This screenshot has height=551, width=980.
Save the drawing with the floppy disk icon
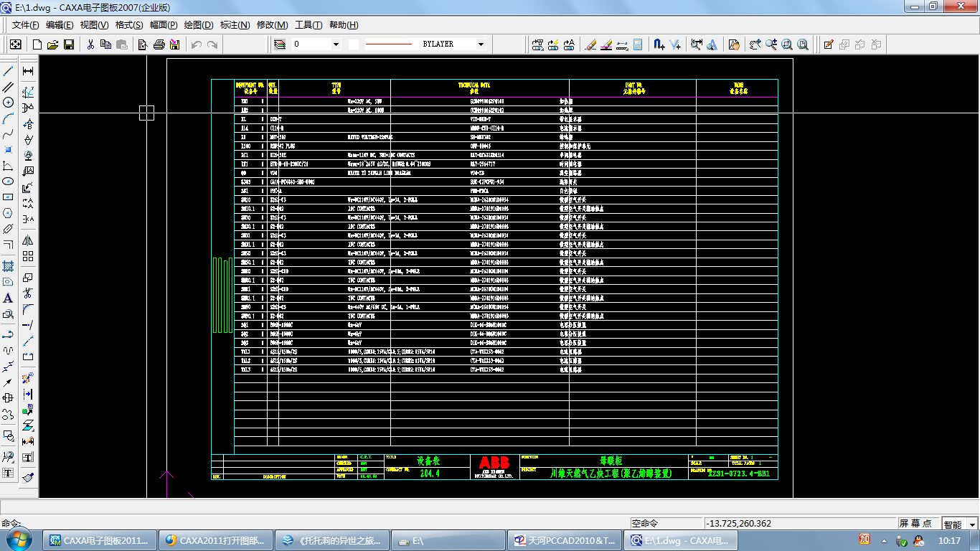point(69,44)
